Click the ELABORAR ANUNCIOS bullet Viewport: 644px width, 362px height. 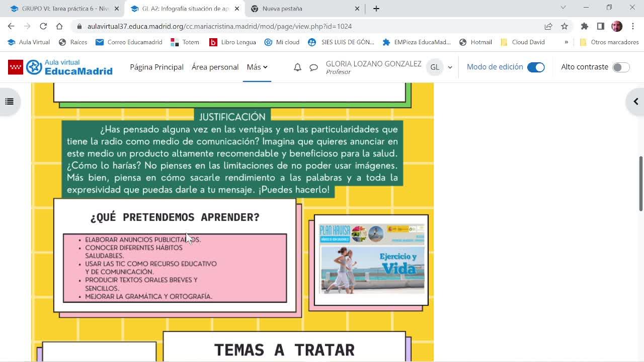[x=143, y=240]
